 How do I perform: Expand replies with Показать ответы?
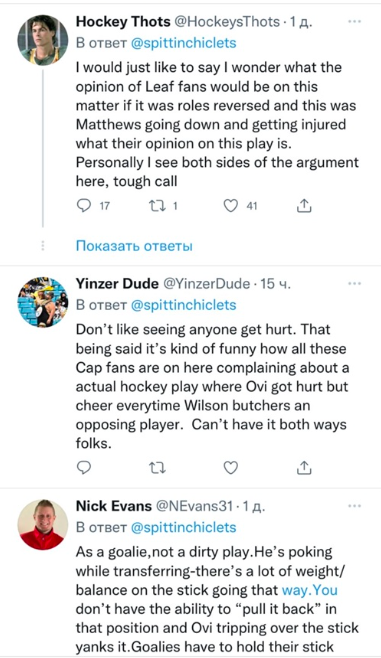[134, 246]
